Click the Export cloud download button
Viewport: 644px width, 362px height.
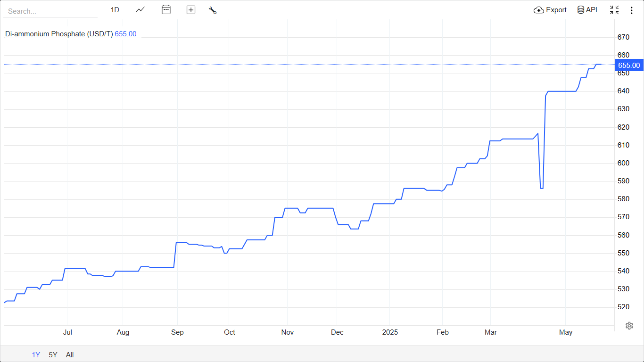click(550, 10)
